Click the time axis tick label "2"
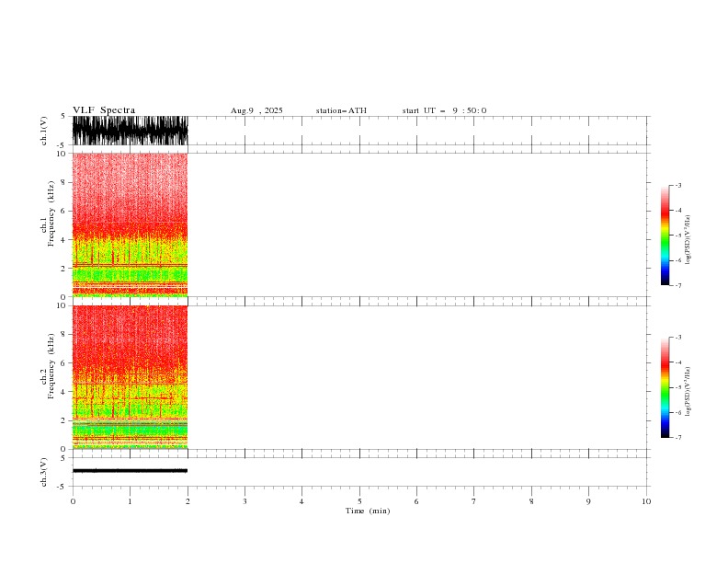This screenshot has width=728, height=563. coord(188,501)
